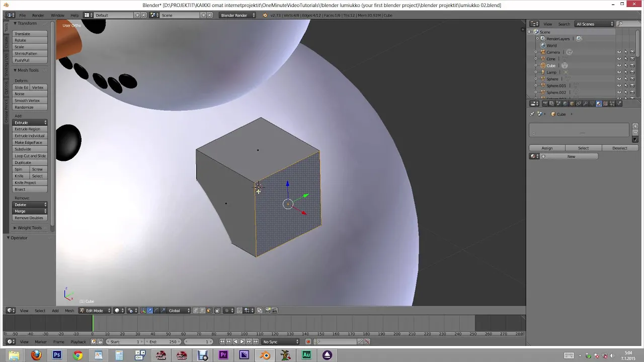
Task: Click the End frame 250 field
Action: click(163, 342)
